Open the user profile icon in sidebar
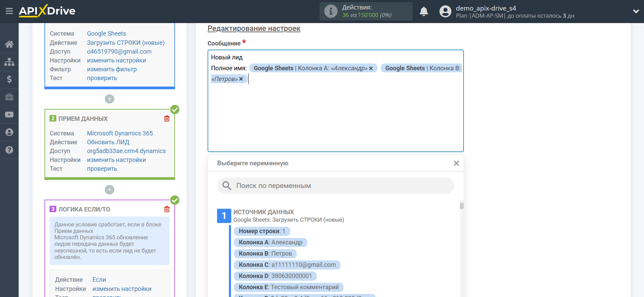 (x=9, y=132)
